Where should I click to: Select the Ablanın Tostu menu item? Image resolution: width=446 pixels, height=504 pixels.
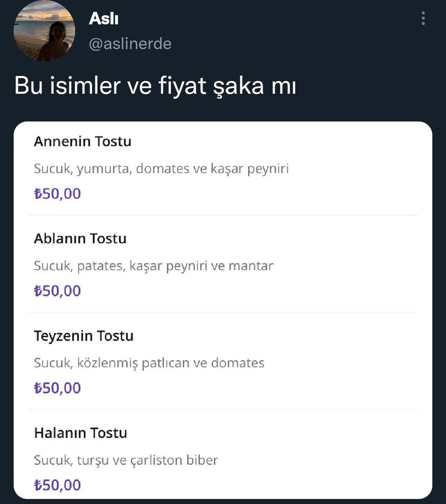80,239
